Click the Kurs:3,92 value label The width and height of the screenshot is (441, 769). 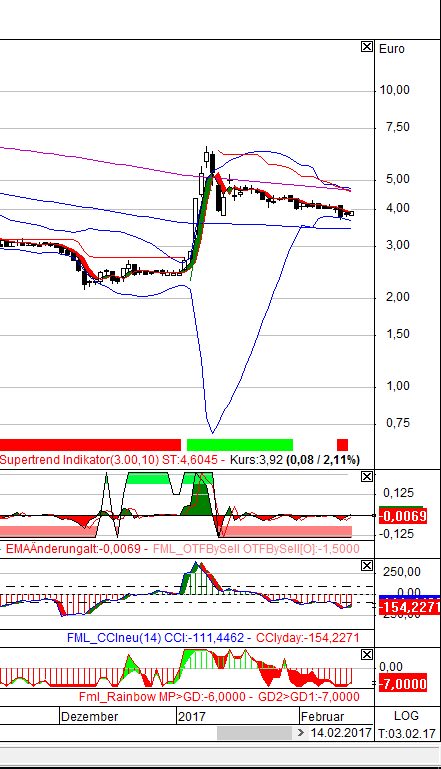click(x=257, y=460)
